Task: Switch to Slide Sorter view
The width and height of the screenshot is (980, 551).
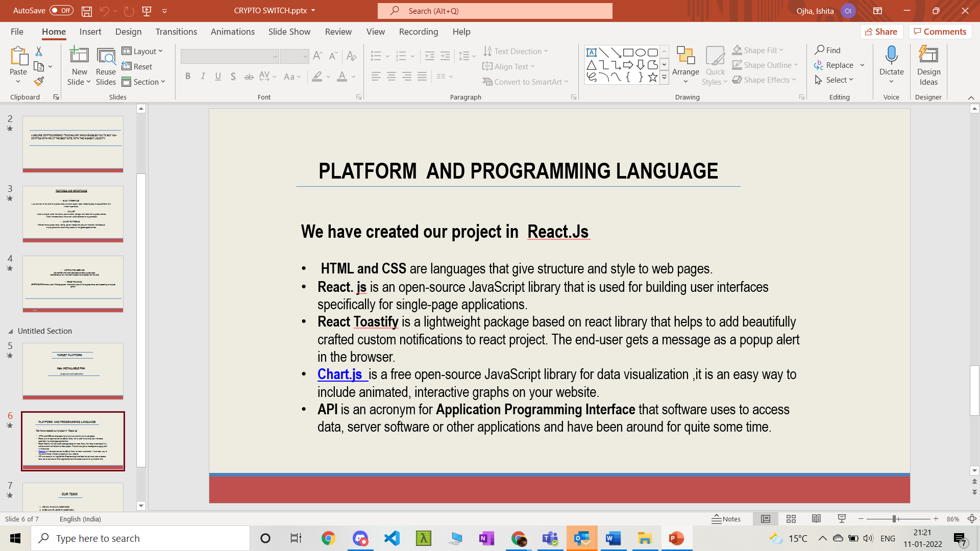Action: (791, 519)
